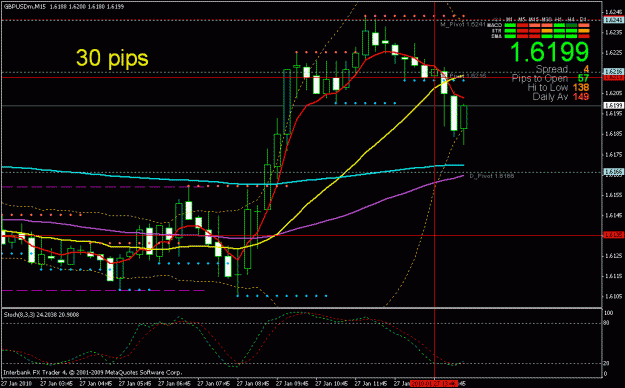Click the D_Pivot label near the purple line

(491, 176)
